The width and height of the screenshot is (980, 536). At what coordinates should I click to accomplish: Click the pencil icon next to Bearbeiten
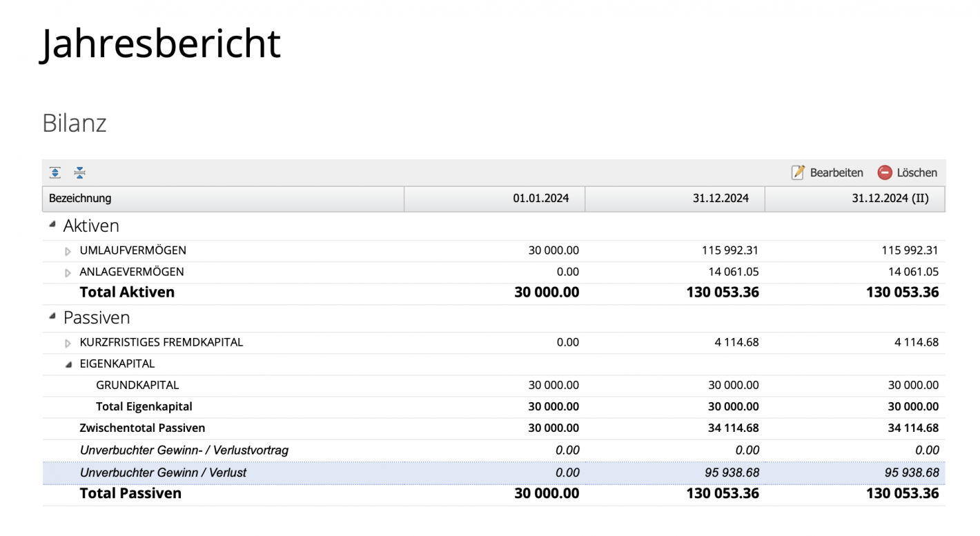pyautogui.click(x=799, y=172)
